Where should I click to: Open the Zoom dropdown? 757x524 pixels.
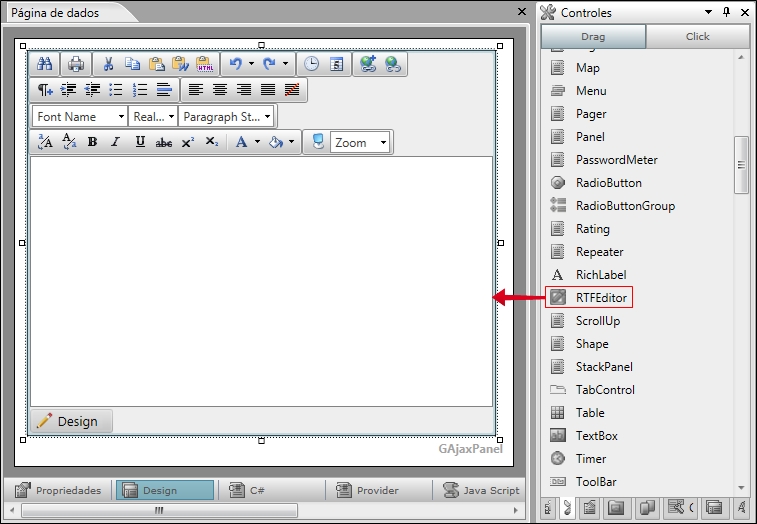click(360, 143)
